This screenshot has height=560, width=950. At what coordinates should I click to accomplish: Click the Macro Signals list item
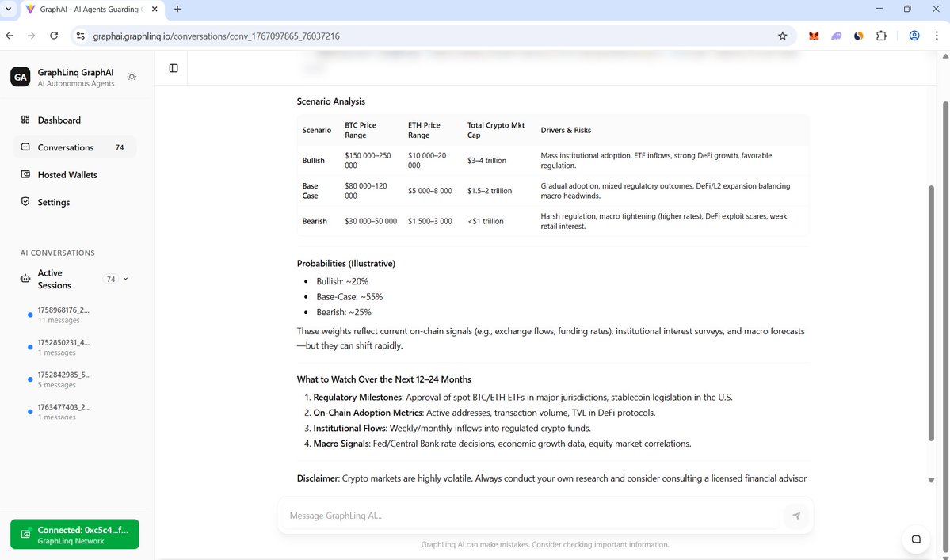[x=502, y=443]
